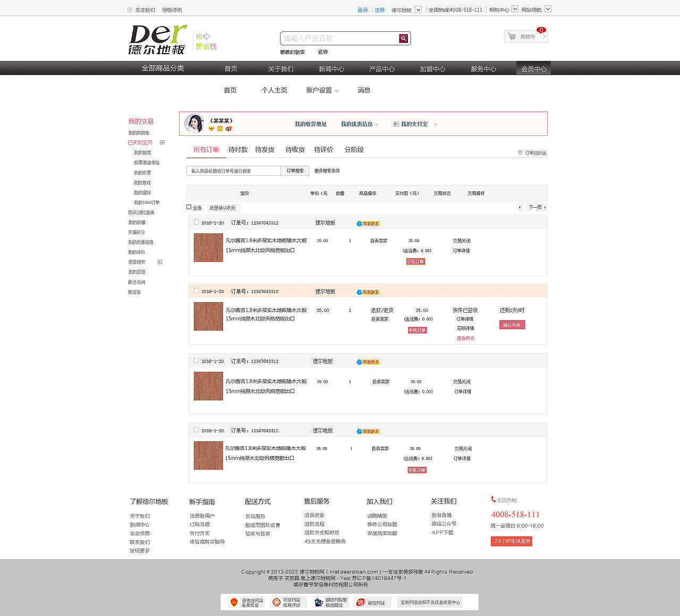Expand the 退款维权 sidebar section

tap(159, 262)
